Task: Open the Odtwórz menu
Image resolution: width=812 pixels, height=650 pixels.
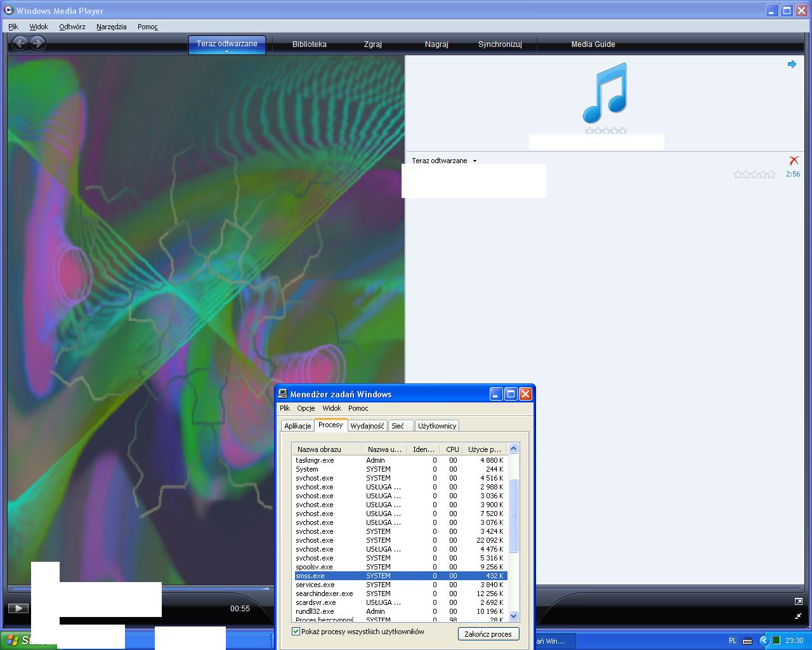Action: coord(72,27)
